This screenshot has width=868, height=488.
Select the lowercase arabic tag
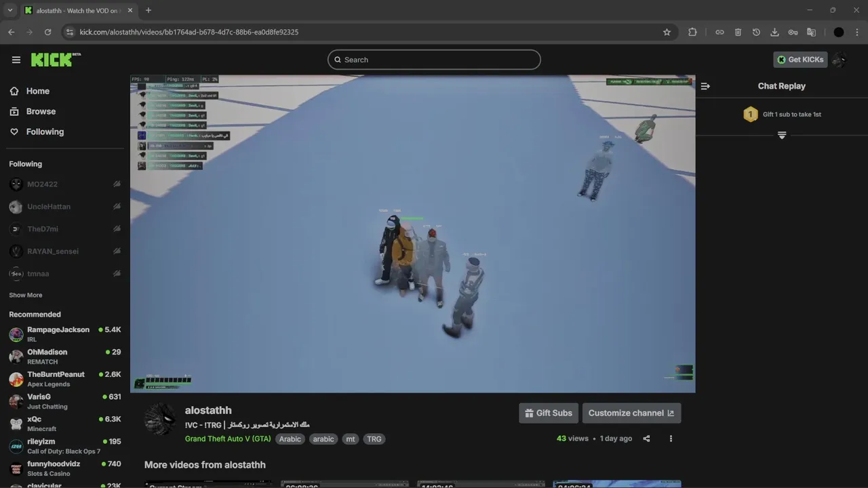tap(323, 439)
